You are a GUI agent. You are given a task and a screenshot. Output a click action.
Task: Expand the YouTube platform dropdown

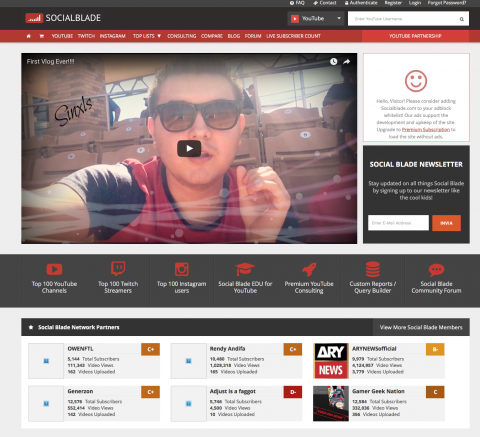tap(316, 19)
